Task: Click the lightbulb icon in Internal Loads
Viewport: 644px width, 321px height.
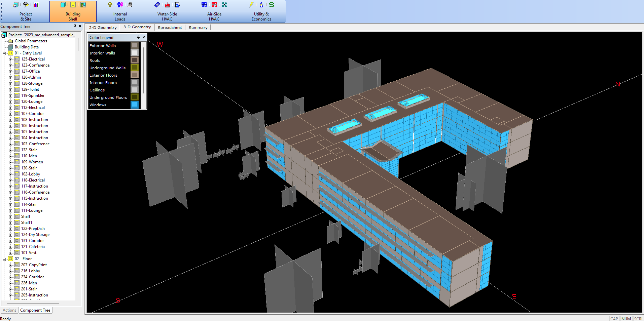Action: pos(110,5)
